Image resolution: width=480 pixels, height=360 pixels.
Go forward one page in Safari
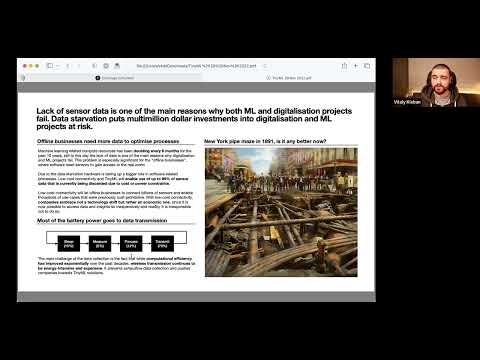tap(79, 66)
